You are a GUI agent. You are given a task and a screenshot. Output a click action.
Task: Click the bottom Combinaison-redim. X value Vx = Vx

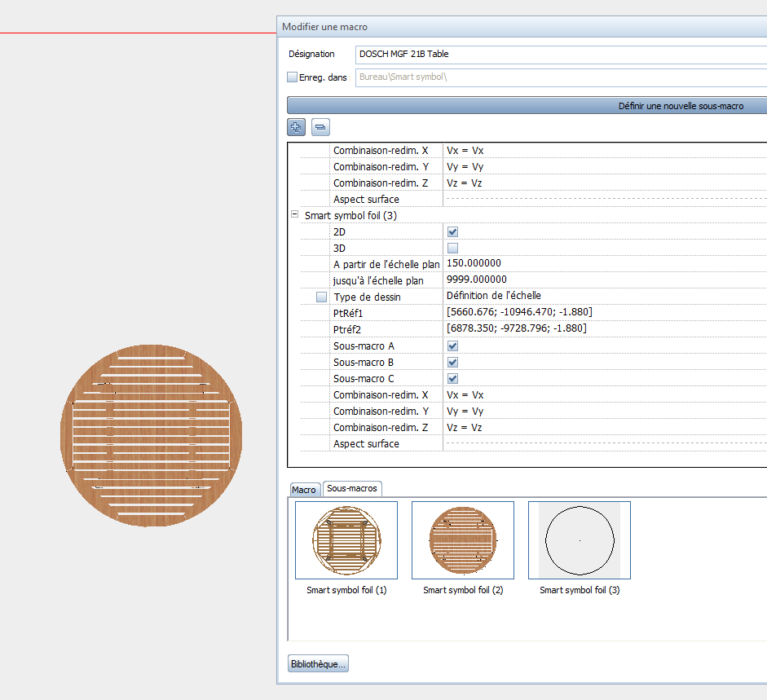pyautogui.click(x=465, y=394)
